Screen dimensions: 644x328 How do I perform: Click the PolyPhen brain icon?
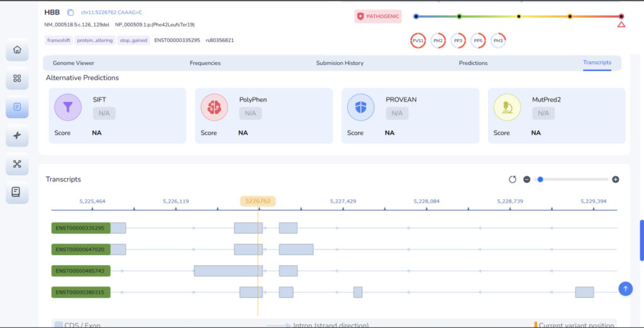pos(214,107)
